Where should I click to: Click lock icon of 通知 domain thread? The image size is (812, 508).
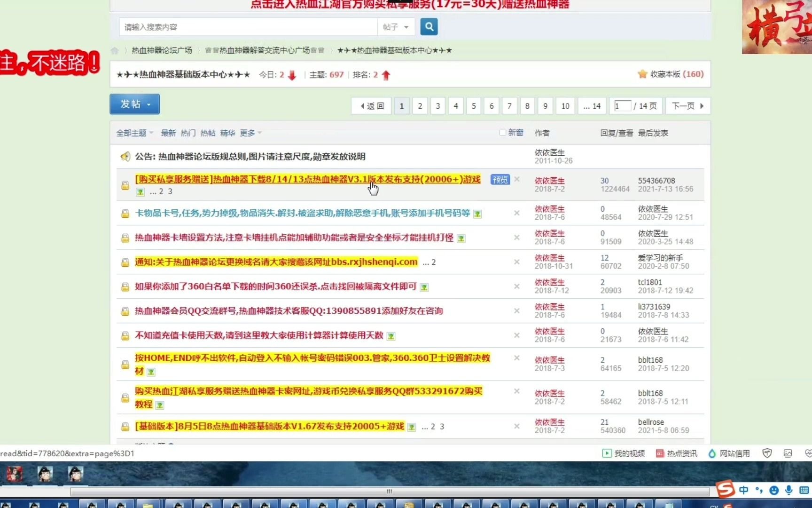(x=125, y=262)
